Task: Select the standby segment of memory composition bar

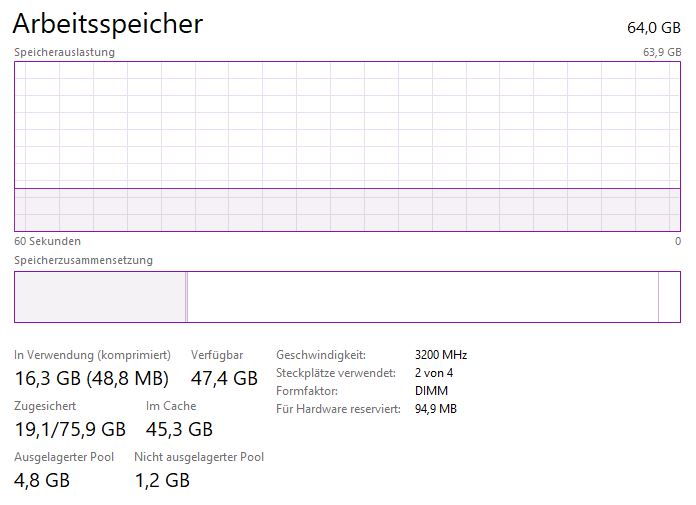Action: [422, 297]
